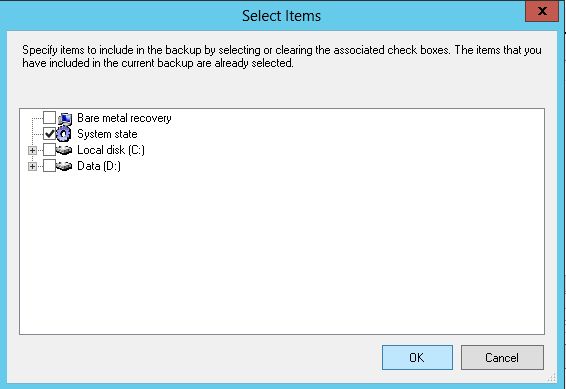Click the Data (D:) drive icon
This screenshot has height=389, width=566.
[64, 166]
